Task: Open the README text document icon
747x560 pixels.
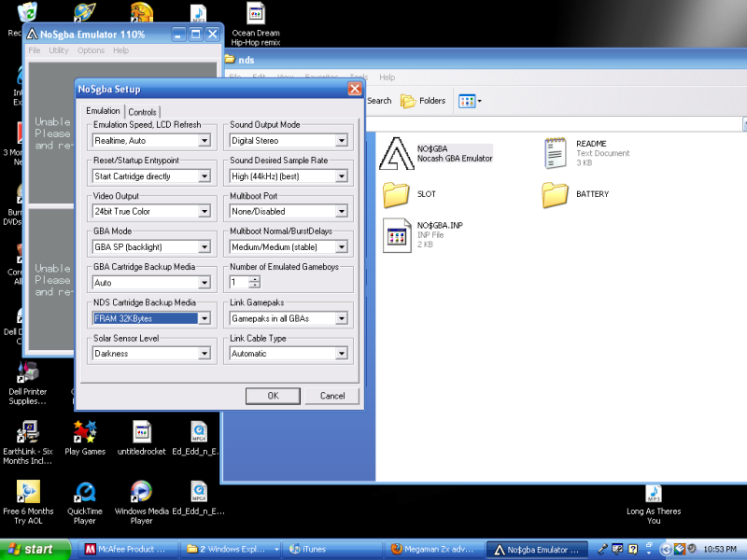Action: 555,153
